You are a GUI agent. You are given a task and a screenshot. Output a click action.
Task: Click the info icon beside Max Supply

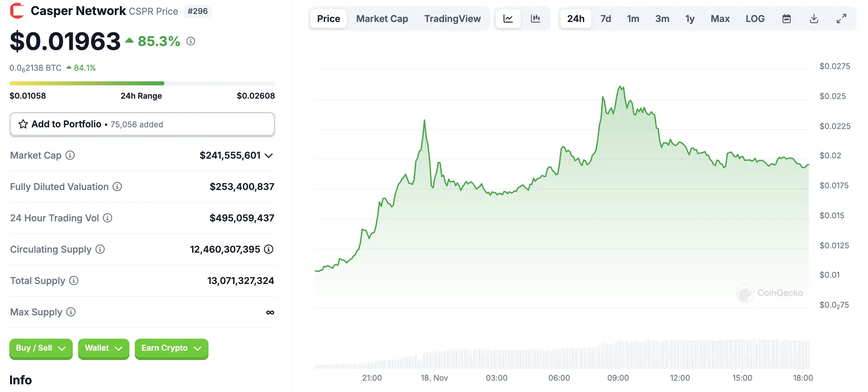[x=71, y=312]
